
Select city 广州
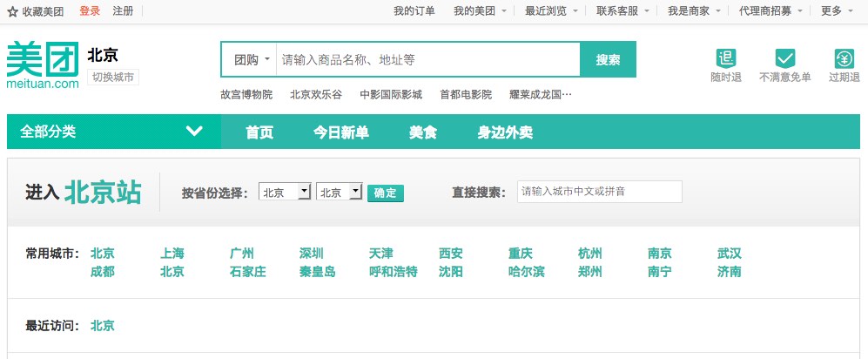tap(242, 254)
